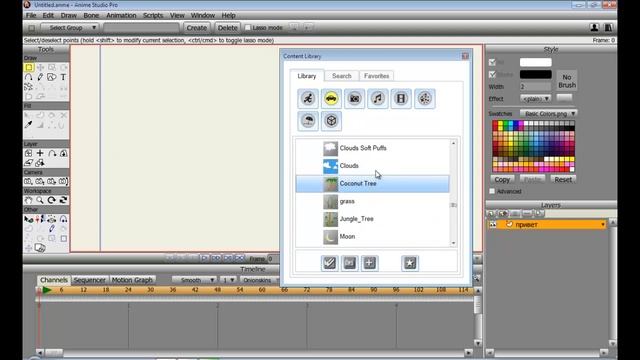The width and height of the screenshot is (640, 360).
Task: Select the Pan Workspace hand tool
Action: [x=28, y=200]
